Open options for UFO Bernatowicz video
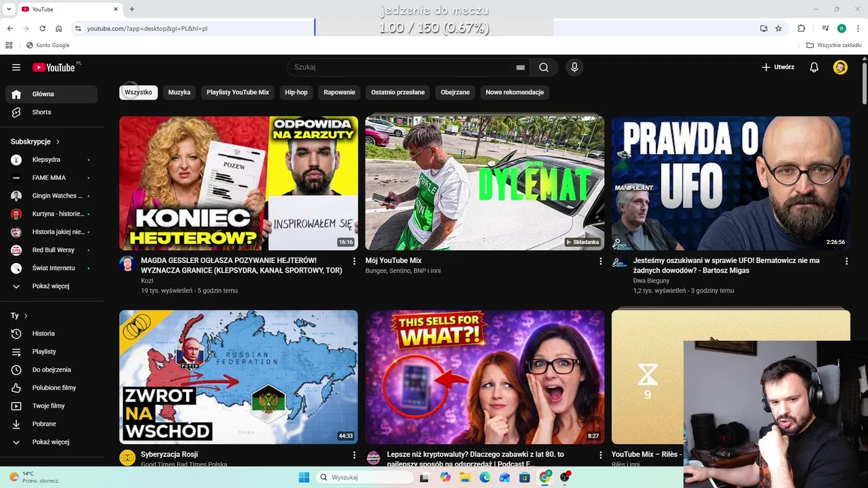Viewport: 868px width, 488px height. [x=846, y=261]
